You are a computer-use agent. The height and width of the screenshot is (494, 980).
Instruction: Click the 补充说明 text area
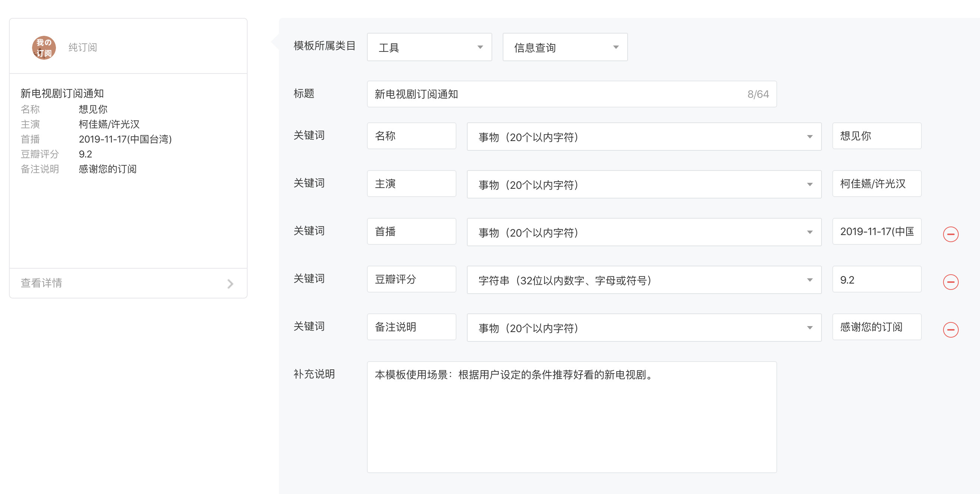pos(571,417)
